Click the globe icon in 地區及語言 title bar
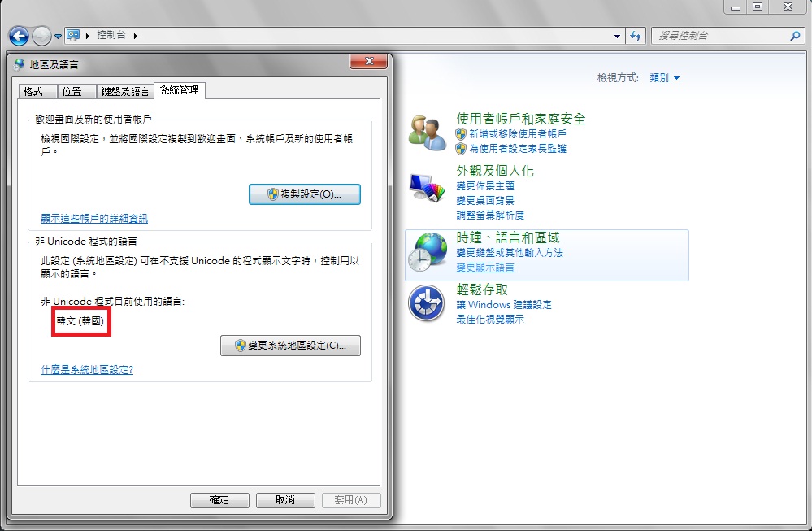812x531 pixels. (x=20, y=64)
